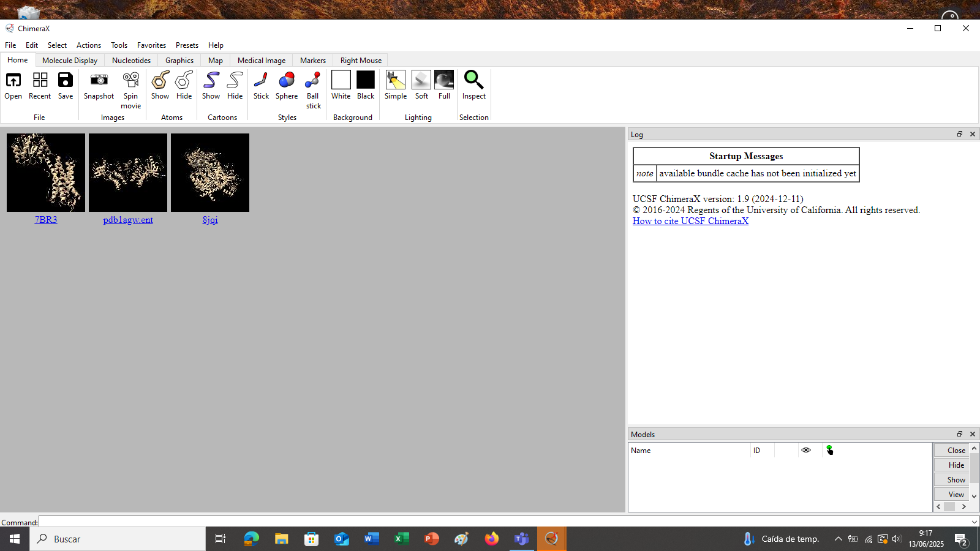Click the Name column header

point(690,450)
